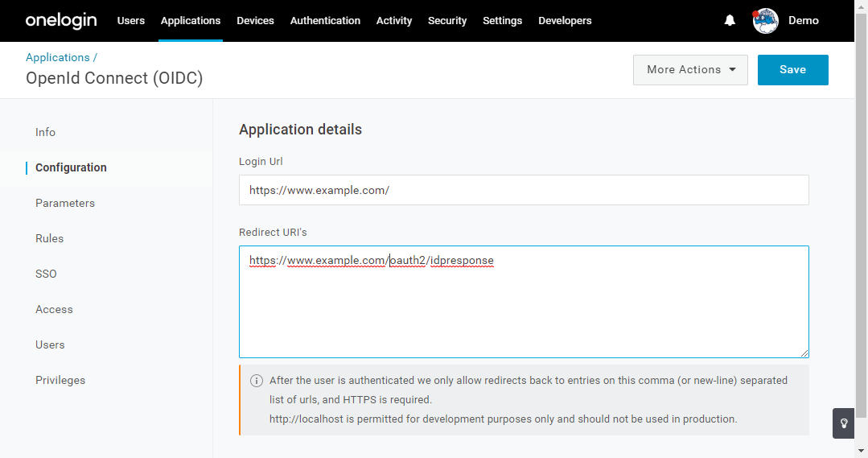This screenshot has height=458, width=868.
Task: Open the Developers top menu
Action: (x=565, y=20)
